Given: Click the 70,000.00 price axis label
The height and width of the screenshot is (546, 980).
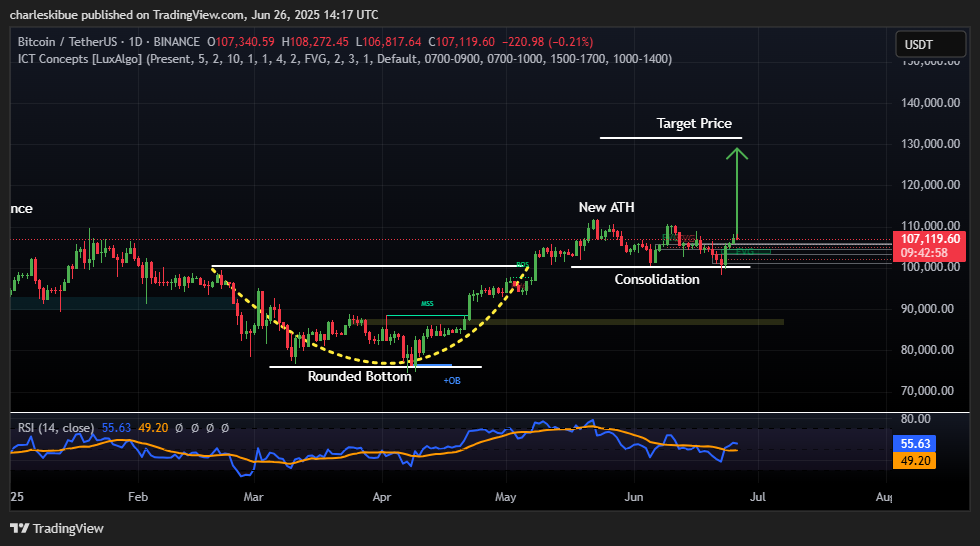Looking at the screenshot, I should [x=930, y=391].
